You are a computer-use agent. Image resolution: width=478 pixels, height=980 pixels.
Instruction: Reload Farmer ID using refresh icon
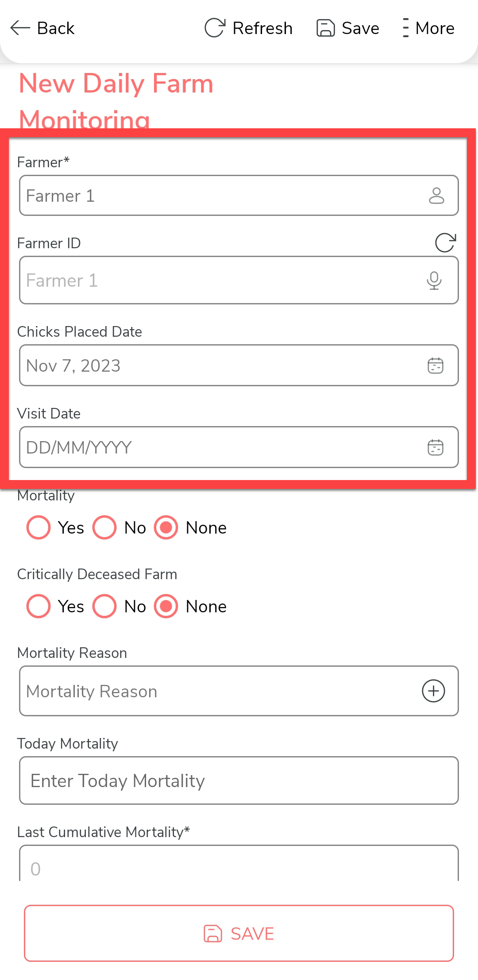click(445, 242)
